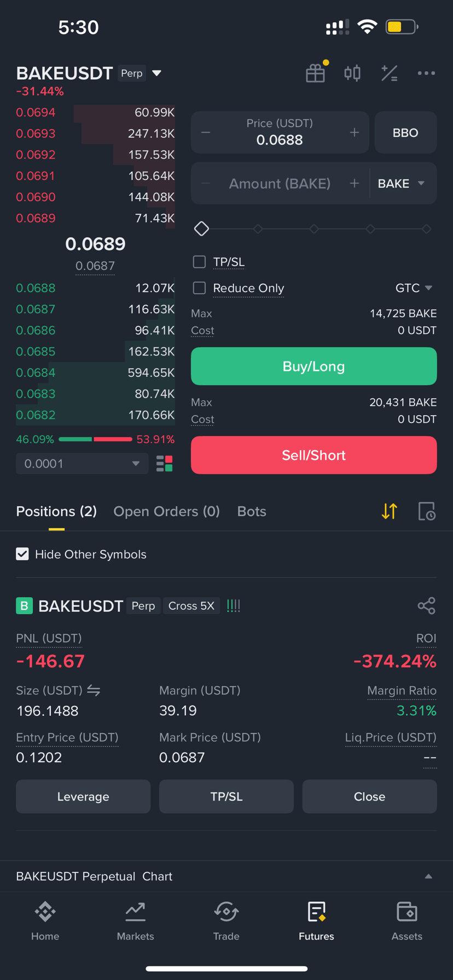Switch to the Bots tab

coord(252,511)
